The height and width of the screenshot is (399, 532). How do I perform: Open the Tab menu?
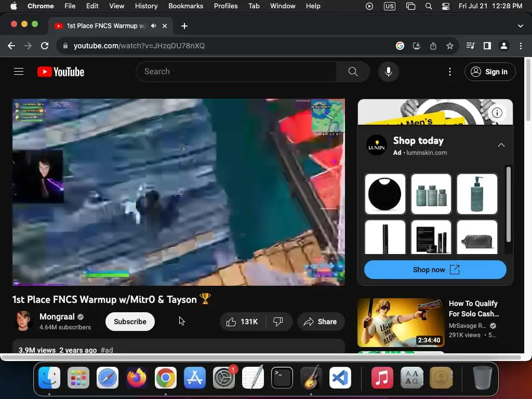point(254,6)
